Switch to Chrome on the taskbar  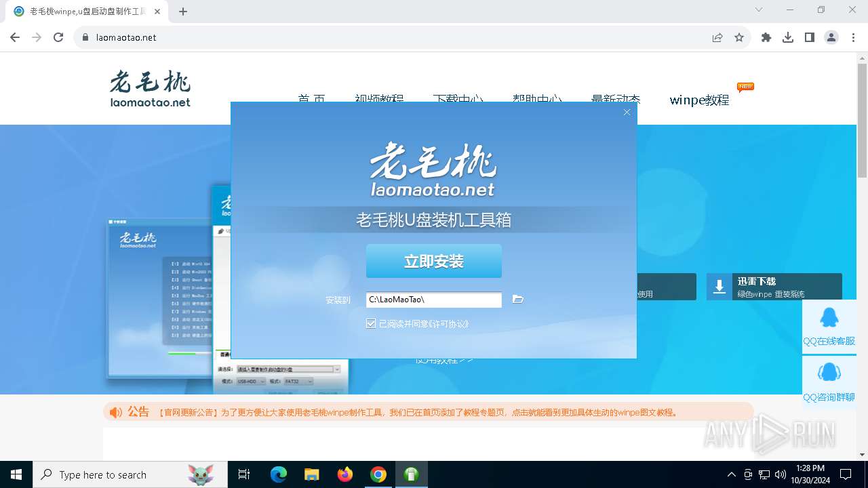(x=378, y=474)
